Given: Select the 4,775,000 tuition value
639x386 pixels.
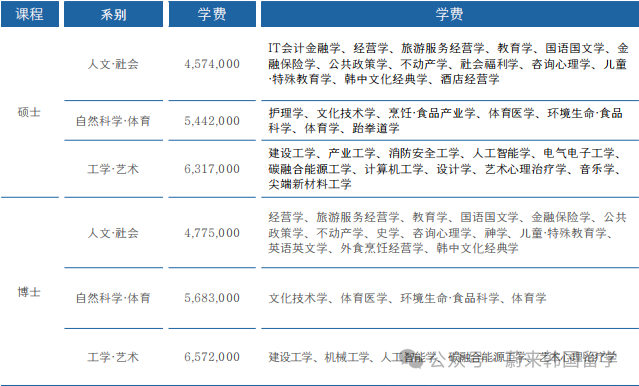Looking at the screenshot, I should coord(212,233).
